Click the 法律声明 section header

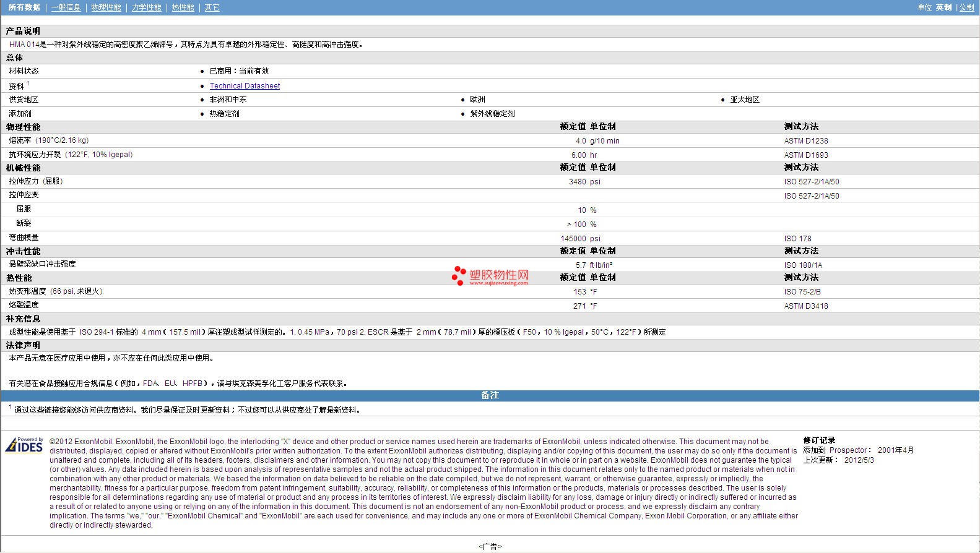pos(23,345)
